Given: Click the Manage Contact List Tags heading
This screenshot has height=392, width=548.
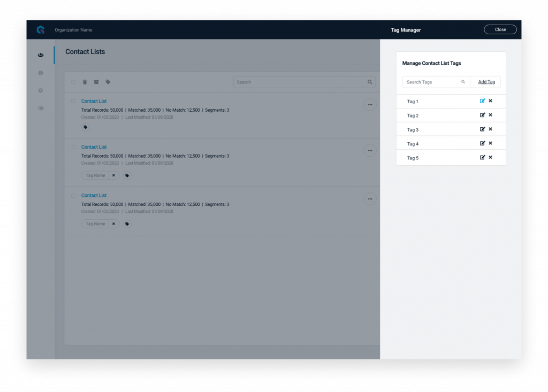Looking at the screenshot, I should pyautogui.click(x=432, y=63).
